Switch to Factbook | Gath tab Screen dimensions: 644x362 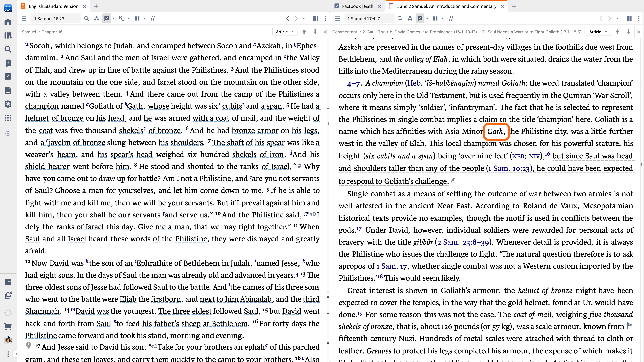tap(358, 6)
